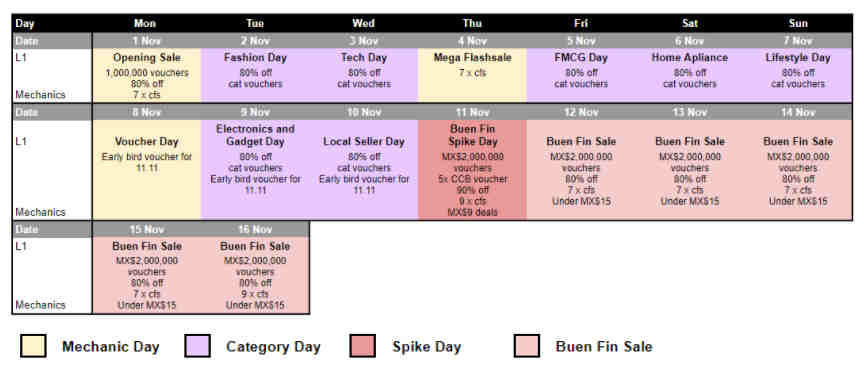Select the Lifestyle Day cell
The image size is (864, 383).
(x=798, y=75)
